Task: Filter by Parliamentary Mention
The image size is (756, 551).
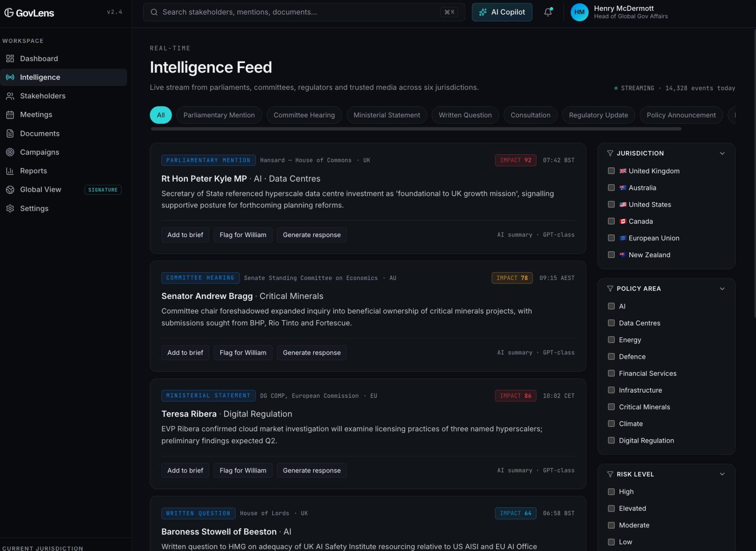Action: click(x=219, y=115)
